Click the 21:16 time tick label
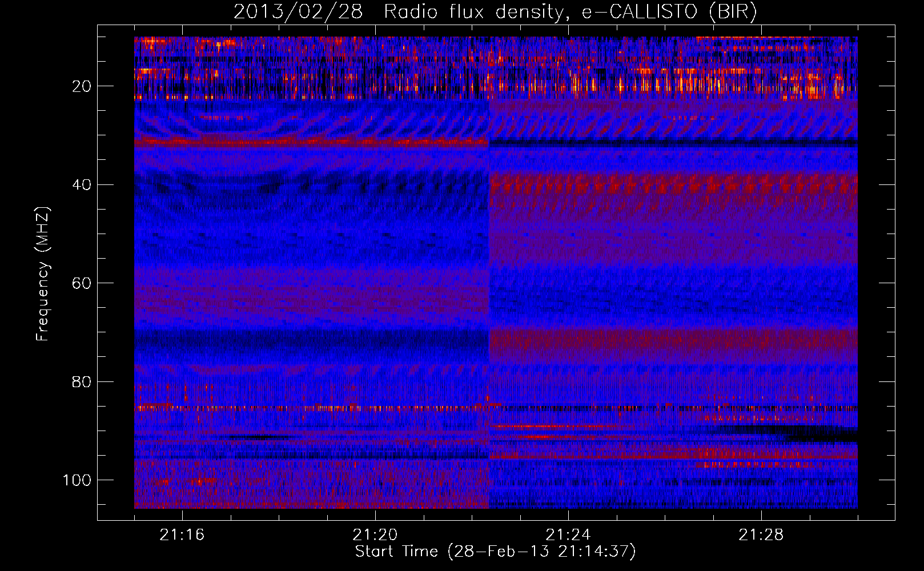Screen dimensions: 924x571 click(x=182, y=535)
